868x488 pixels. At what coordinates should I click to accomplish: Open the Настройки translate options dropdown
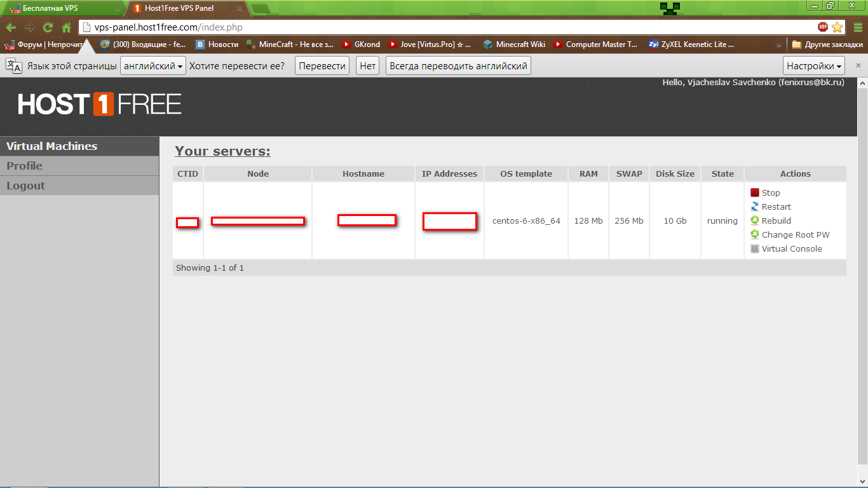pyautogui.click(x=815, y=65)
